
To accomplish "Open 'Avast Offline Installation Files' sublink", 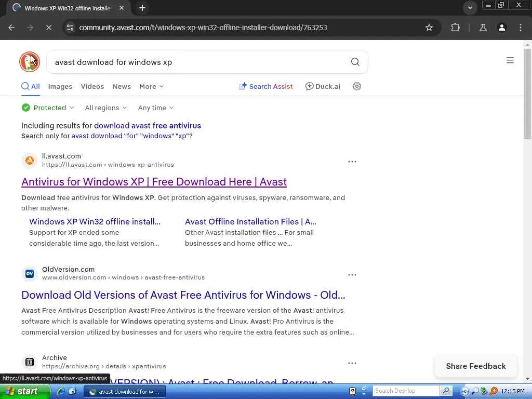I will tap(250, 221).
